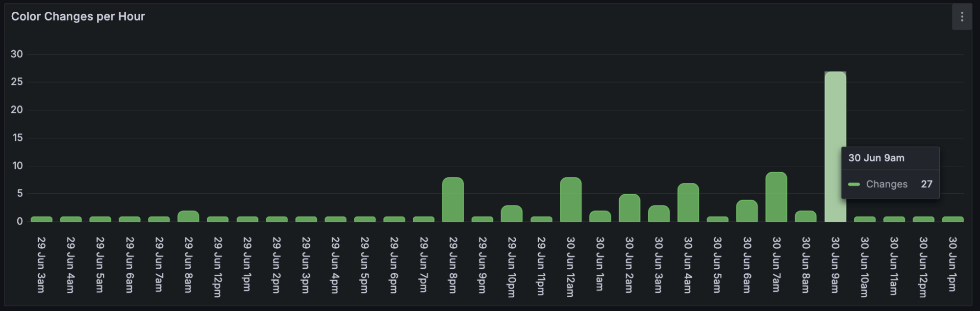The width and height of the screenshot is (980, 311).
Task: Click the Changes label in the tooltip
Action: [886, 184]
